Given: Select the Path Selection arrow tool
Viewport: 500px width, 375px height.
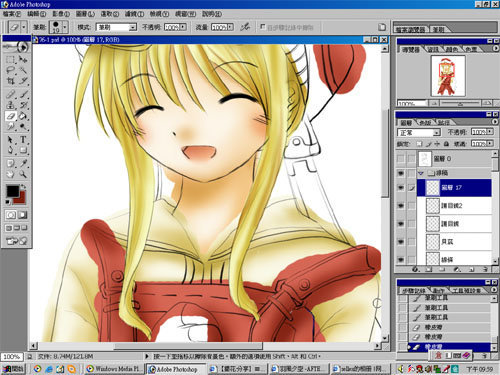Looking at the screenshot, I should 10,139.
